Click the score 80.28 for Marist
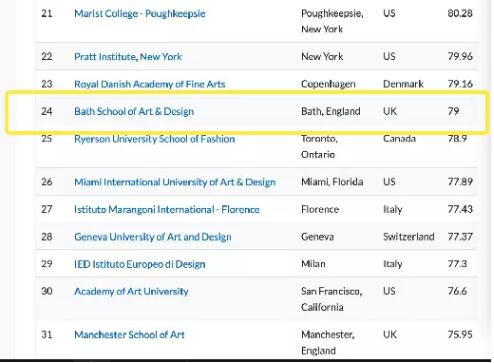This screenshot has height=363, width=494. coord(460,13)
